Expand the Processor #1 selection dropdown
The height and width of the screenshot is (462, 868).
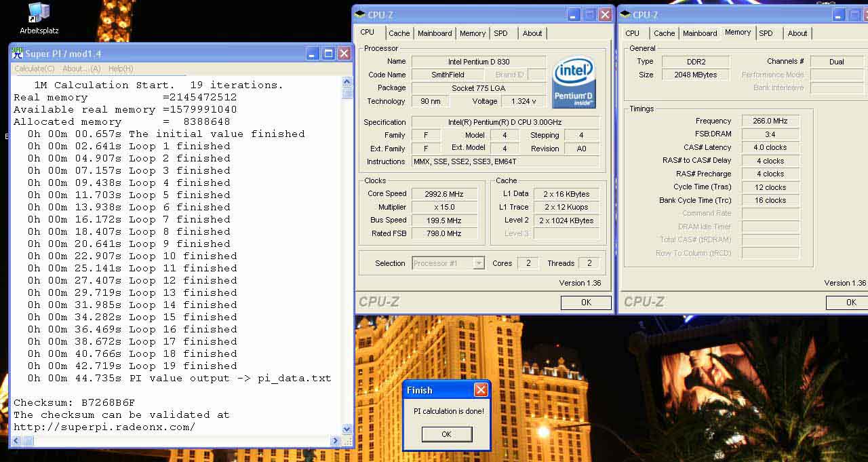[479, 263]
